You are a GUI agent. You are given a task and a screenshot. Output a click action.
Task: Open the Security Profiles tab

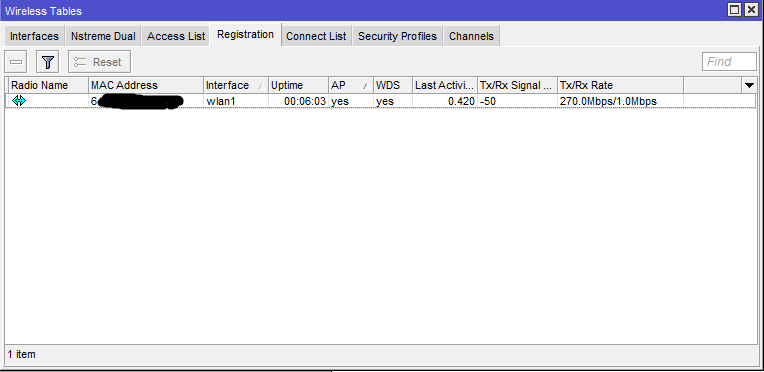pyautogui.click(x=397, y=36)
